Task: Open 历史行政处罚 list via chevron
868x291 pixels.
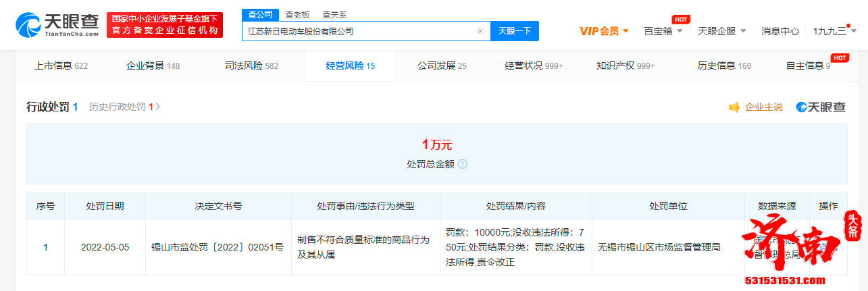Action: click(x=158, y=107)
